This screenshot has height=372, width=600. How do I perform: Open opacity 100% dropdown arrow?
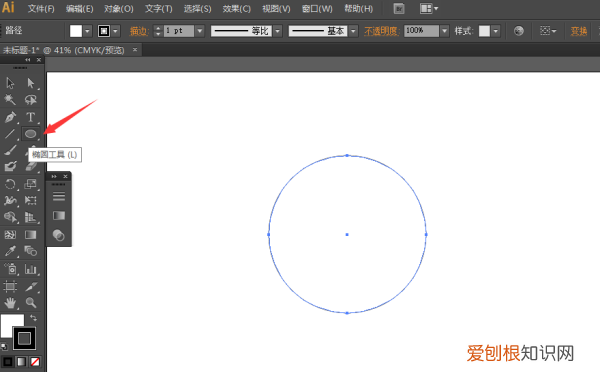point(444,31)
